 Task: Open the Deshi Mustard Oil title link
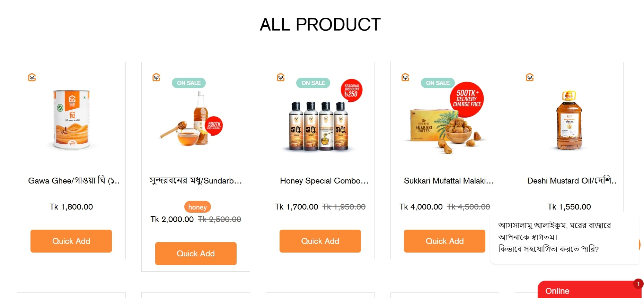tap(571, 181)
